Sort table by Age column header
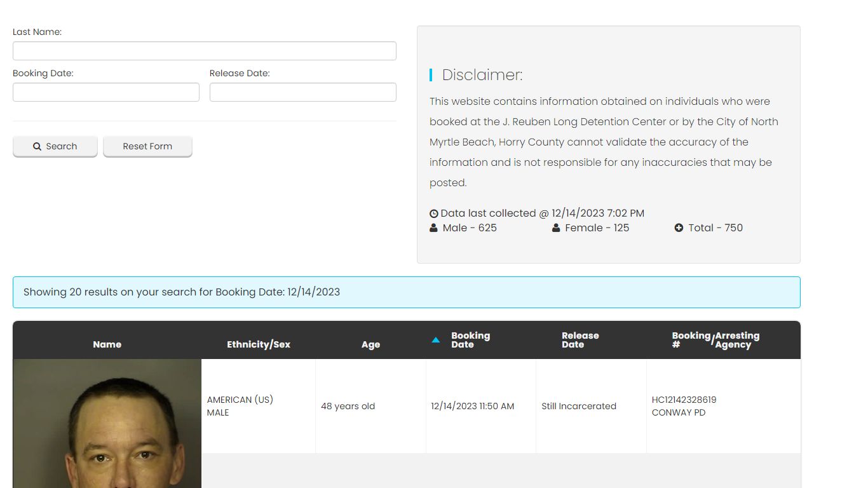The height and width of the screenshot is (488, 868). click(x=370, y=344)
